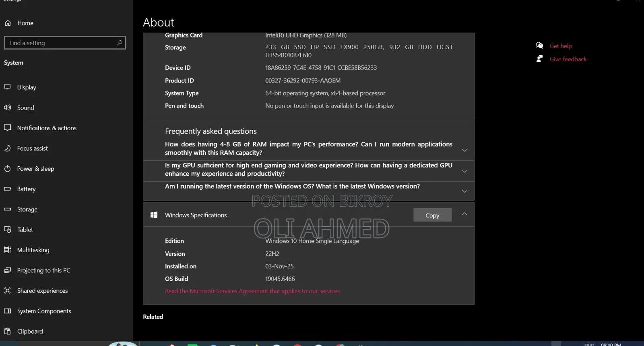Click the Tablet icon in the sidebar

pyautogui.click(x=7, y=230)
